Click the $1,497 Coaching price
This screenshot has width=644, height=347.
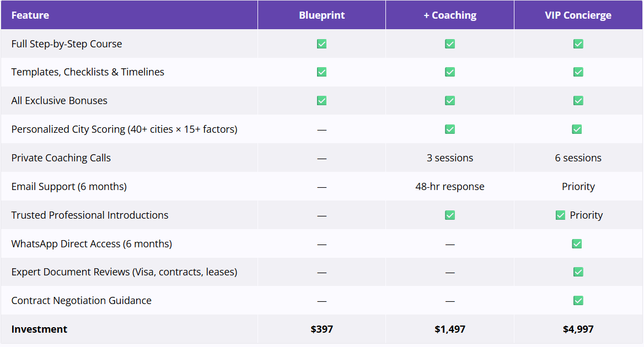tap(450, 329)
